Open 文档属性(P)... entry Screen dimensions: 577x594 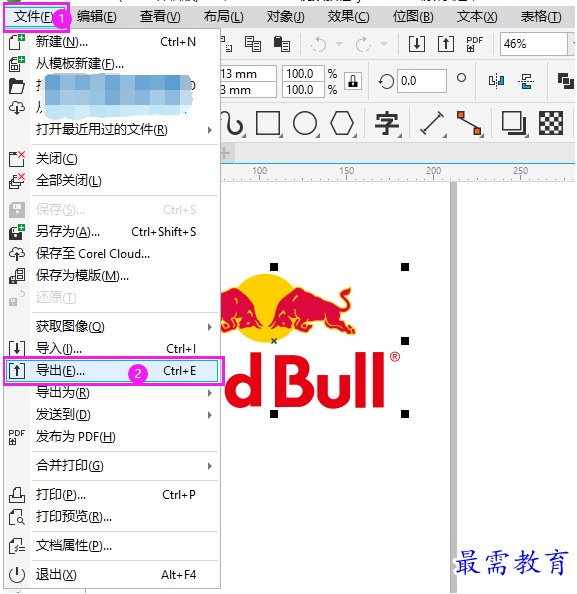(112, 546)
